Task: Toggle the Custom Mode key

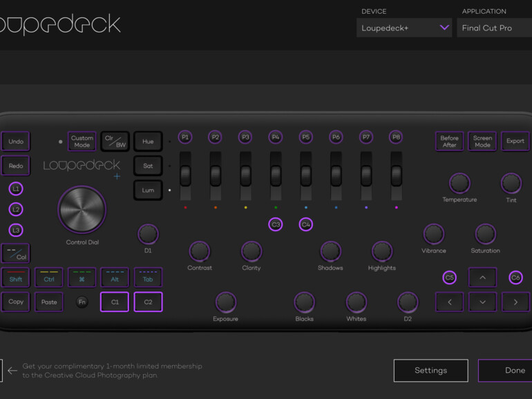Action: pyautogui.click(x=82, y=142)
